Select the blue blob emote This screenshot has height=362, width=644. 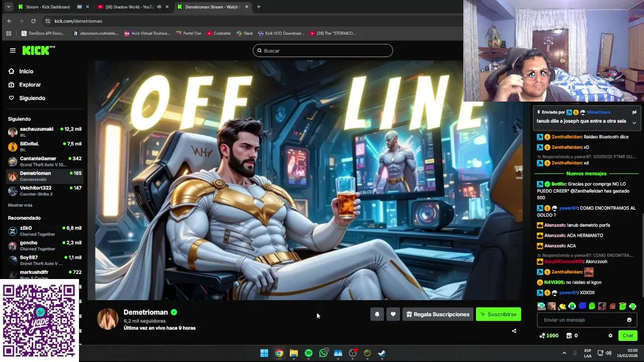coord(582,306)
